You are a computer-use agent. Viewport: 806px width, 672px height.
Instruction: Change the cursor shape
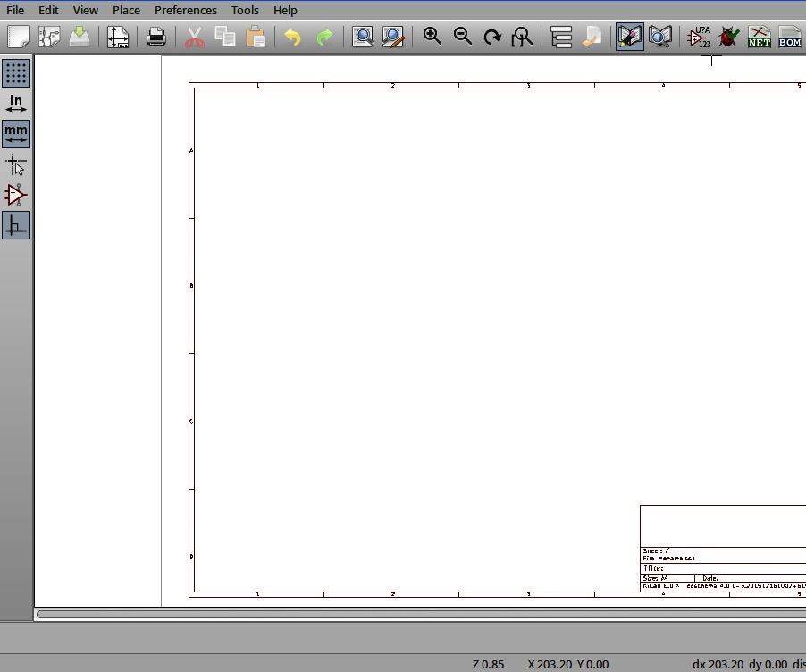[x=16, y=165]
